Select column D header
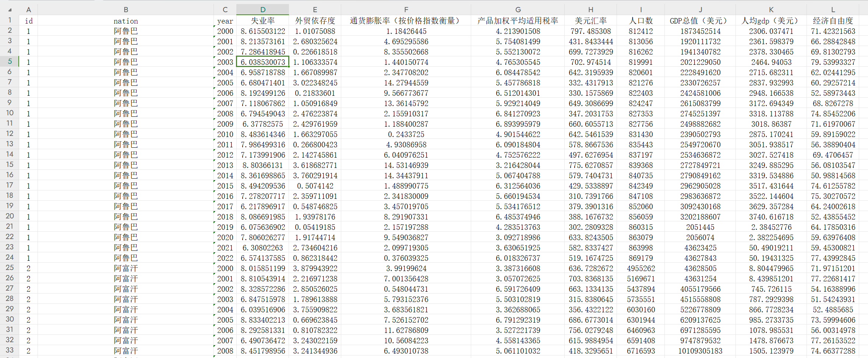868x358 pixels. pos(262,10)
